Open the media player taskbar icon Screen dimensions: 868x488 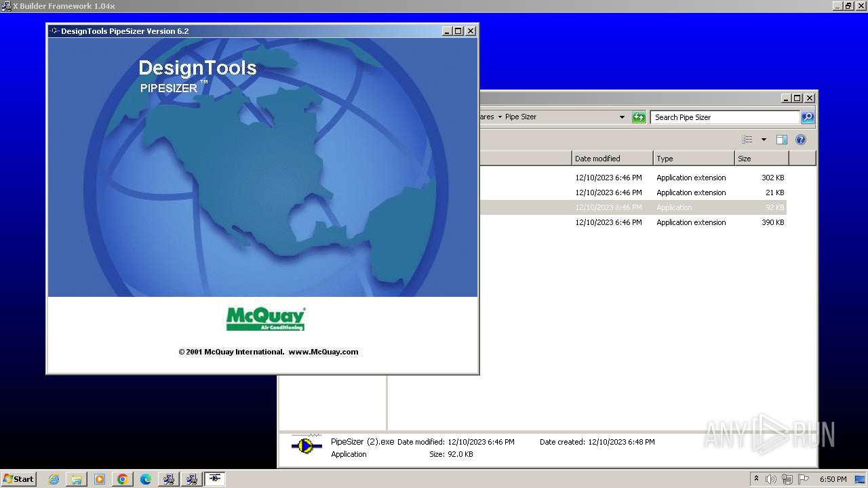coord(100,479)
